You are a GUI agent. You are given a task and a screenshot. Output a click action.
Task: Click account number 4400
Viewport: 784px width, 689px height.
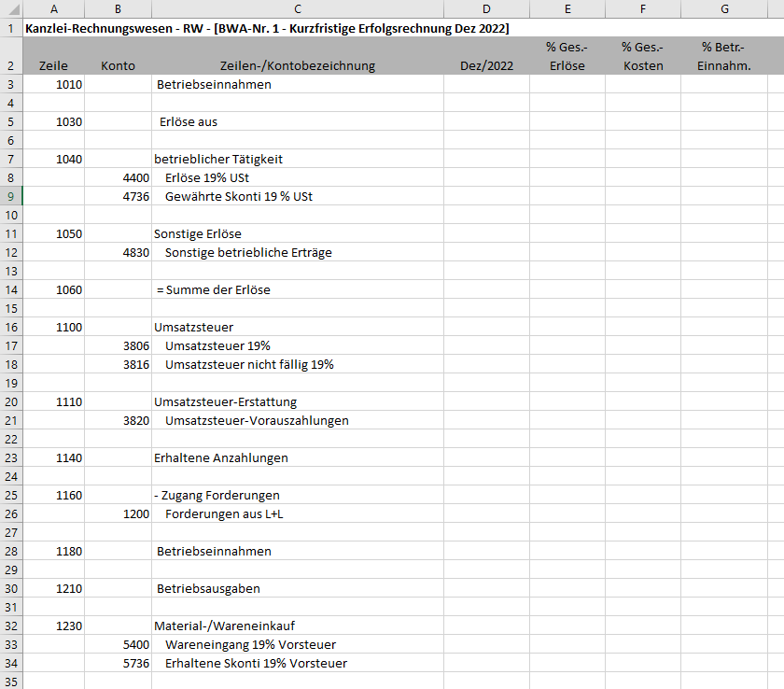coord(118,178)
